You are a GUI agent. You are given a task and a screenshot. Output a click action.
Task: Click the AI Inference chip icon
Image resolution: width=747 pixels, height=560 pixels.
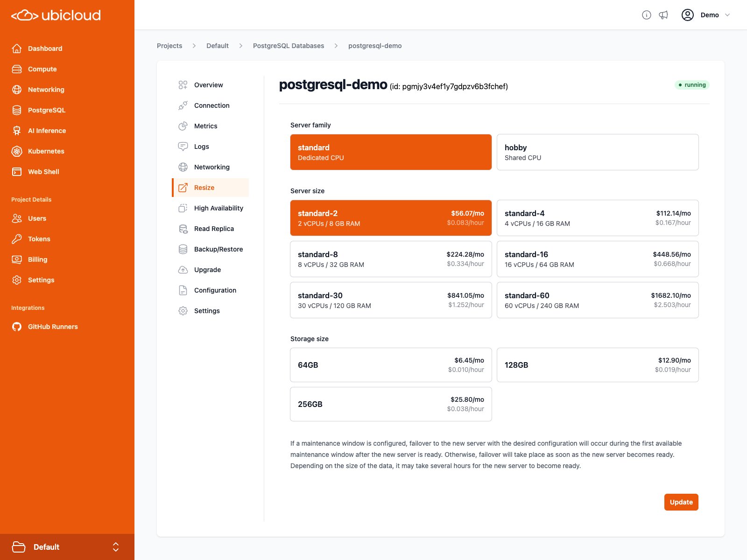[17, 131]
